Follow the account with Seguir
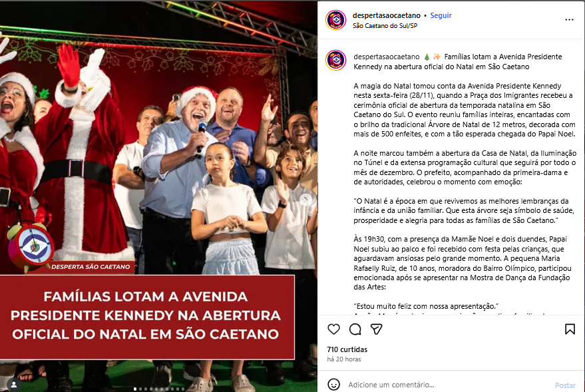The width and height of the screenshot is (585, 392). (441, 15)
